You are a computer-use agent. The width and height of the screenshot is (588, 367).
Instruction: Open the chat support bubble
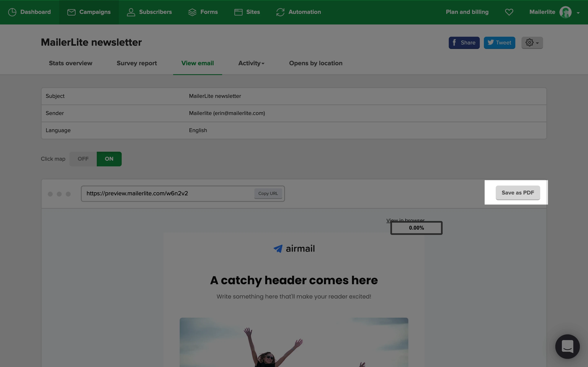pos(567,346)
